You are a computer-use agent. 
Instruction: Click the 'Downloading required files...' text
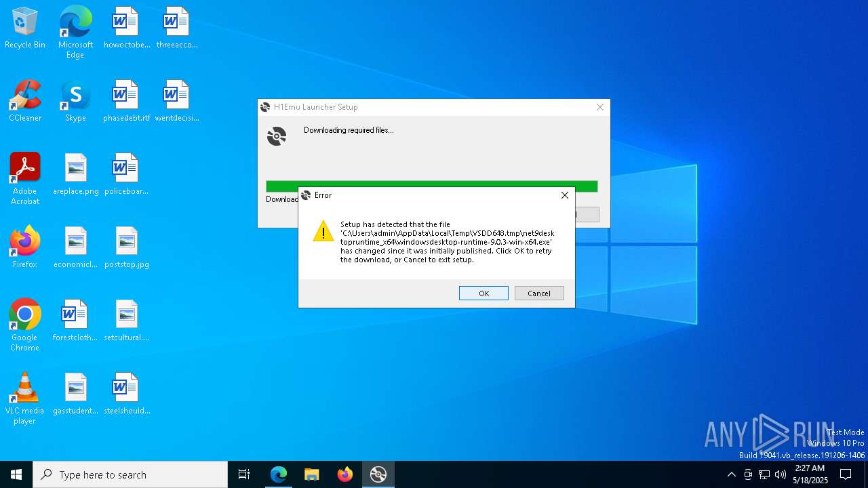[349, 130]
